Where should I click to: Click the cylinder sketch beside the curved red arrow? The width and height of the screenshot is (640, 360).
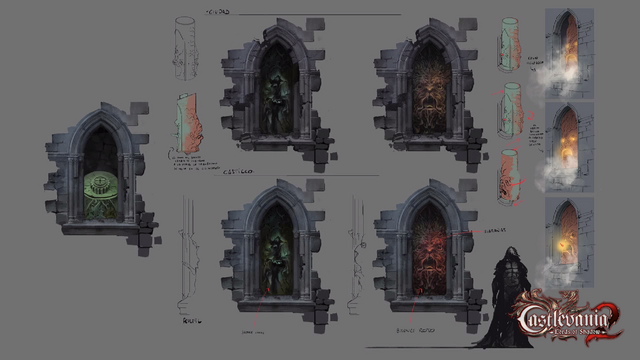click(x=510, y=111)
